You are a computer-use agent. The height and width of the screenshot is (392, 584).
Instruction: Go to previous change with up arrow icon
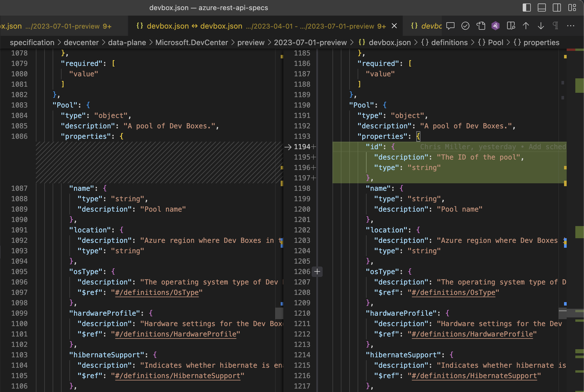coord(526,26)
